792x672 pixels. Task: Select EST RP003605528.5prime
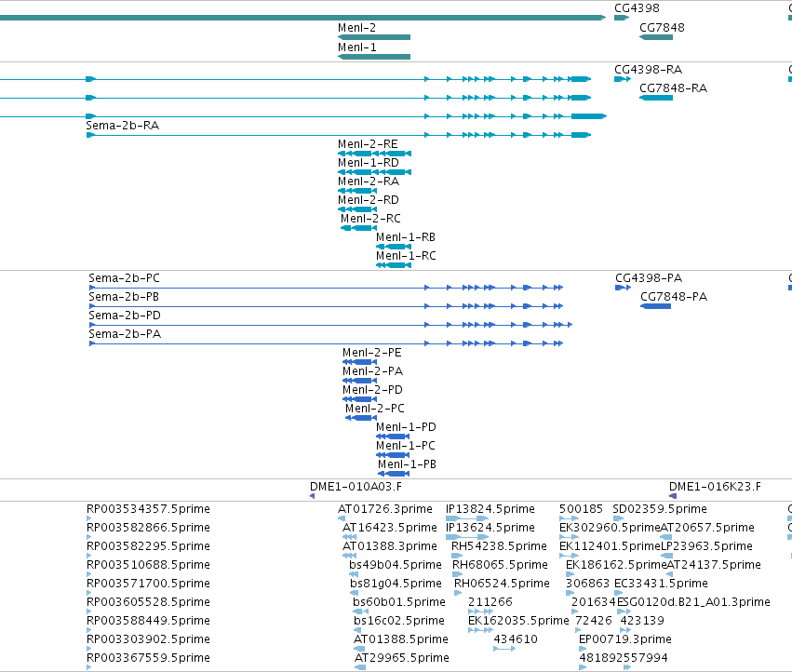148,603
